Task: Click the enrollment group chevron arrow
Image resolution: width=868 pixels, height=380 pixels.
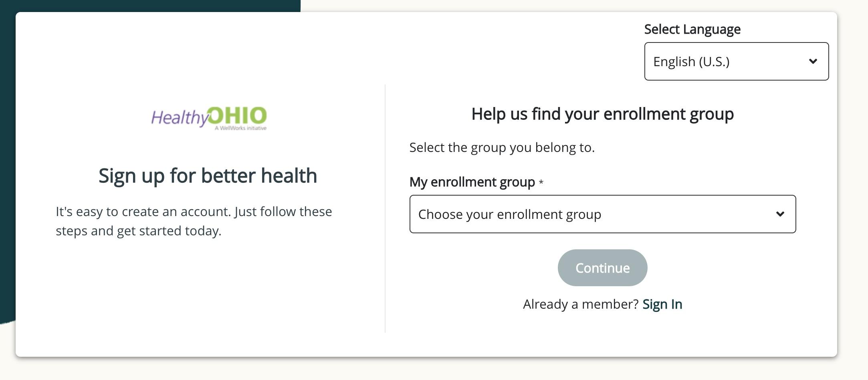Action: (x=780, y=214)
